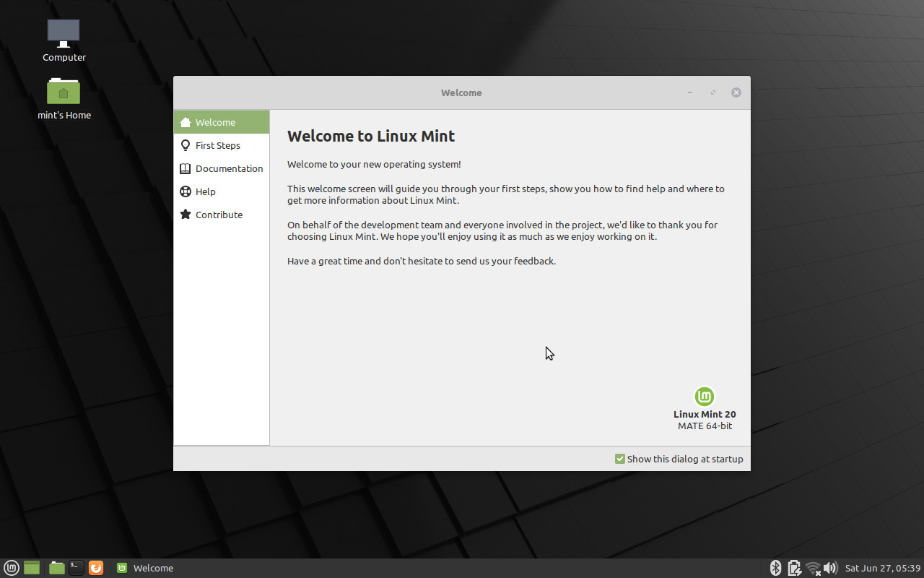924x578 pixels.
Task: Open Firefox from the taskbar
Action: [x=95, y=568]
